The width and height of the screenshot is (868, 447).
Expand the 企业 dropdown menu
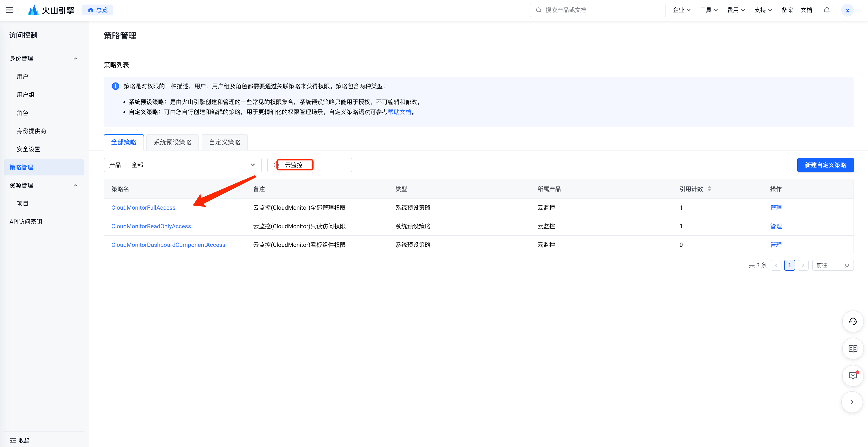coord(681,10)
